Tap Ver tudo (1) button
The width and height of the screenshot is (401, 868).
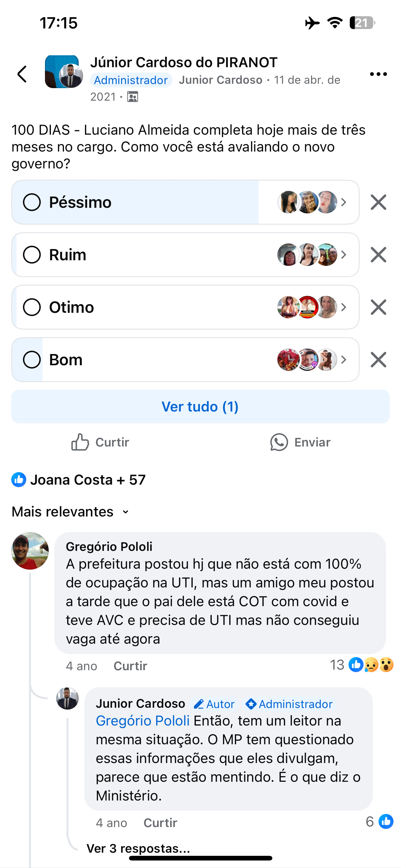[x=200, y=407]
